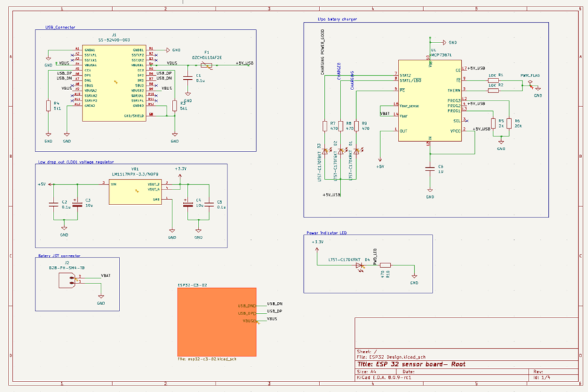The image size is (588, 392).
Task: Click the USB_Connector section label
Action: pos(60,27)
